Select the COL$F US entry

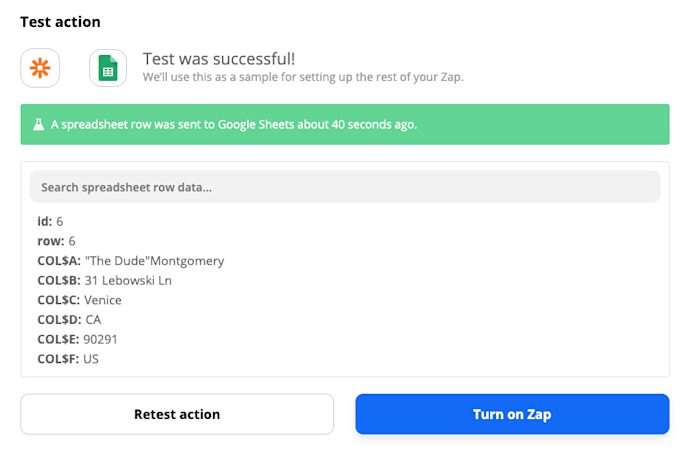coord(68,358)
